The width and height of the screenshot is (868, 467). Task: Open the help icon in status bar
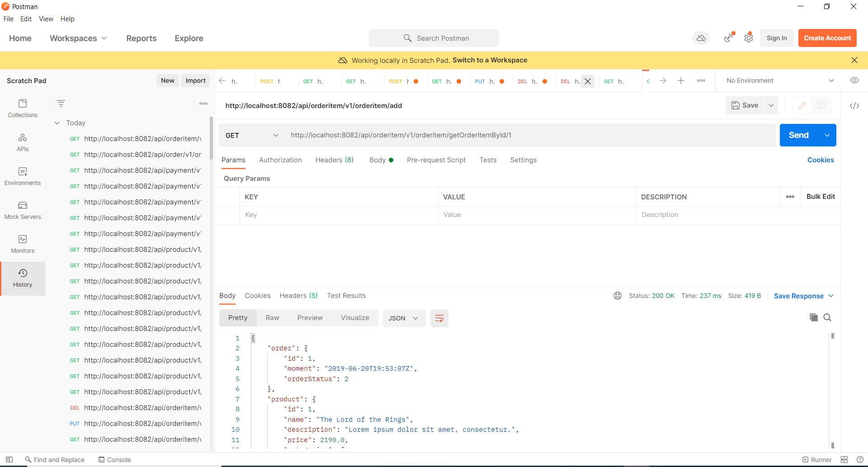coord(860,460)
